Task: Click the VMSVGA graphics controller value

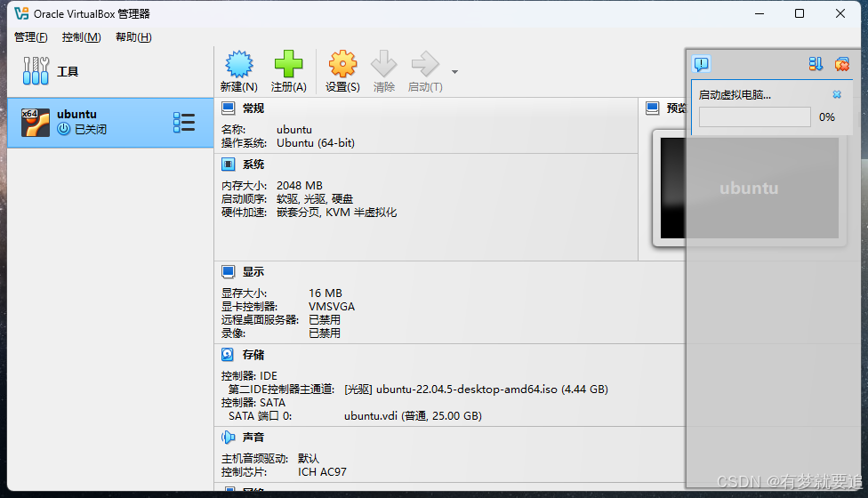Action: (x=332, y=307)
